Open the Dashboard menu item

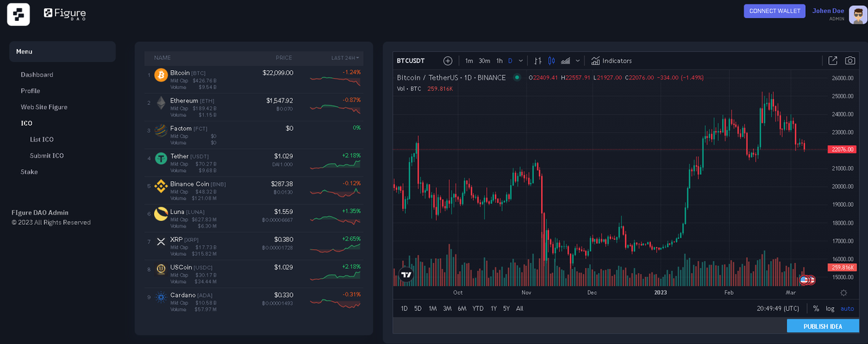pyautogui.click(x=37, y=74)
